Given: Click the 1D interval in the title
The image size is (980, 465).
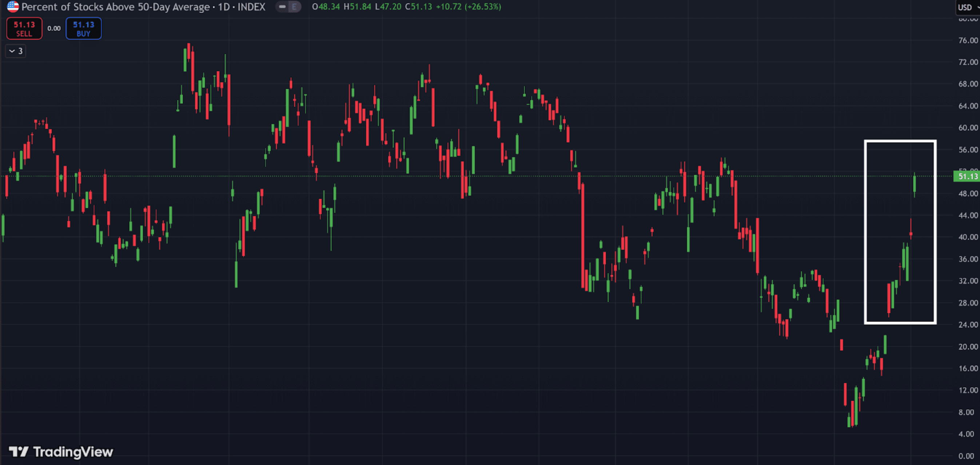Looking at the screenshot, I should 223,7.
